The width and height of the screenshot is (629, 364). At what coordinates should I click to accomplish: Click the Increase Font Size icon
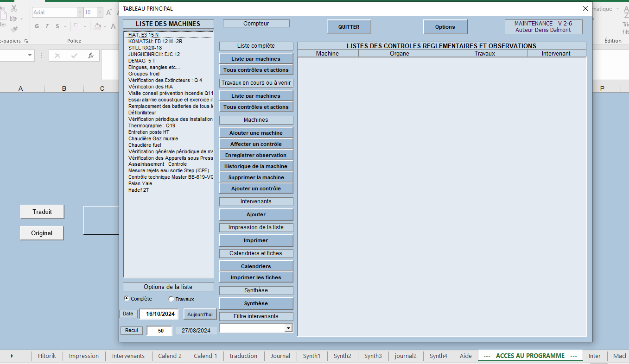click(109, 13)
